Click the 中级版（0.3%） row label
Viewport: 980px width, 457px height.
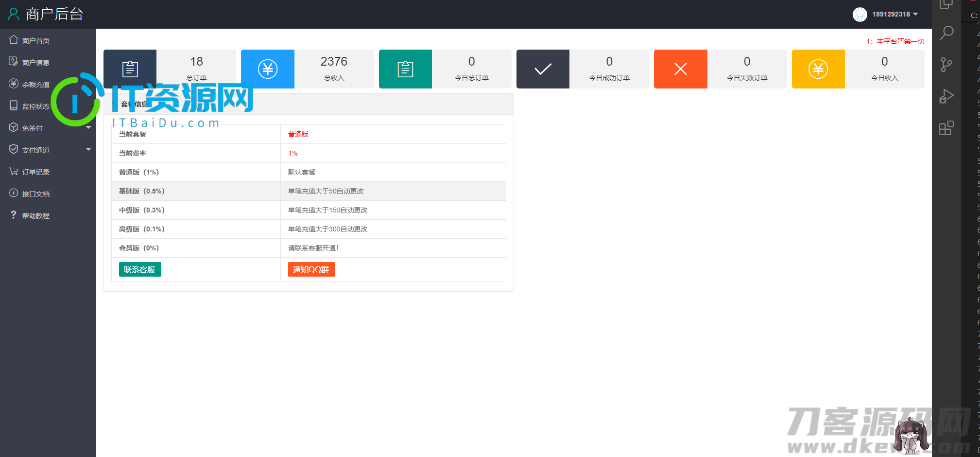point(142,210)
